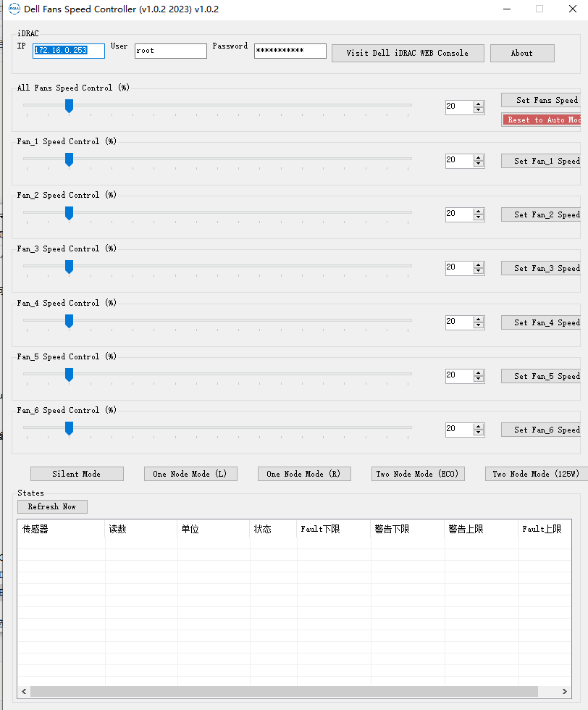Click the table's left scroll arrow
The image size is (588, 710).
click(x=24, y=691)
